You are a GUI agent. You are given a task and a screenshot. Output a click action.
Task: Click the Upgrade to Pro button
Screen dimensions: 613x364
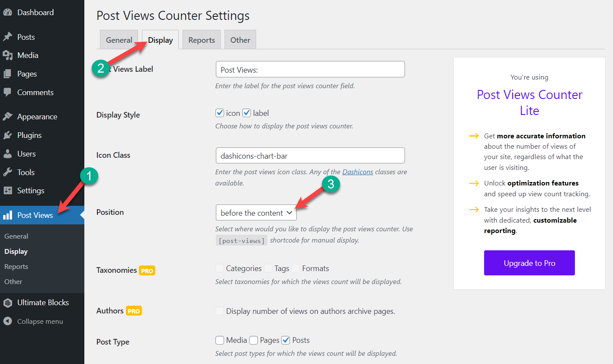[529, 263]
